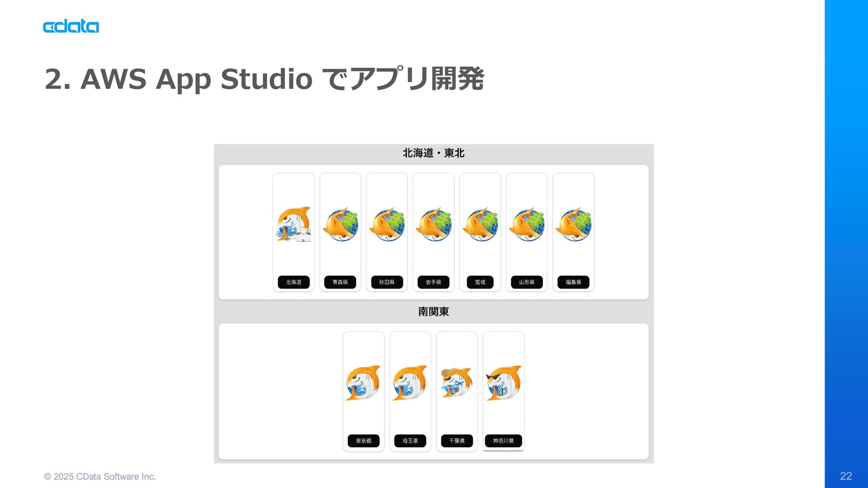Select the shark globe icon above 山形県

[x=527, y=225]
